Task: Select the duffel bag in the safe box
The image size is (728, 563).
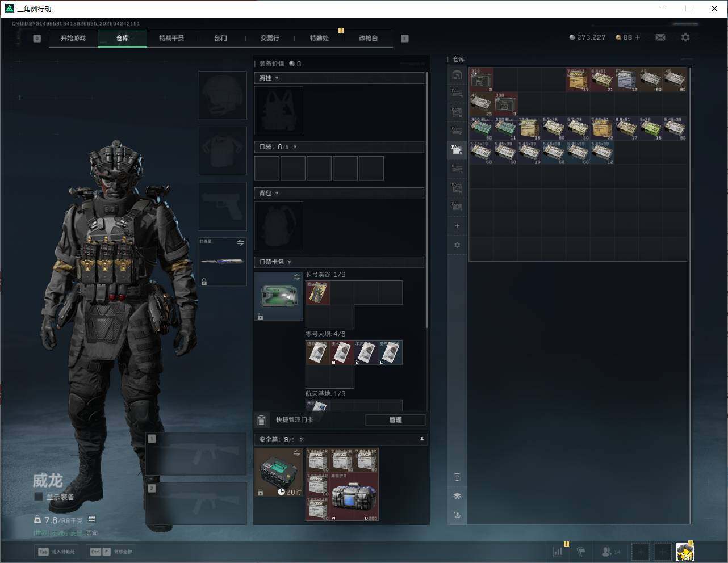Action: tap(354, 497)
